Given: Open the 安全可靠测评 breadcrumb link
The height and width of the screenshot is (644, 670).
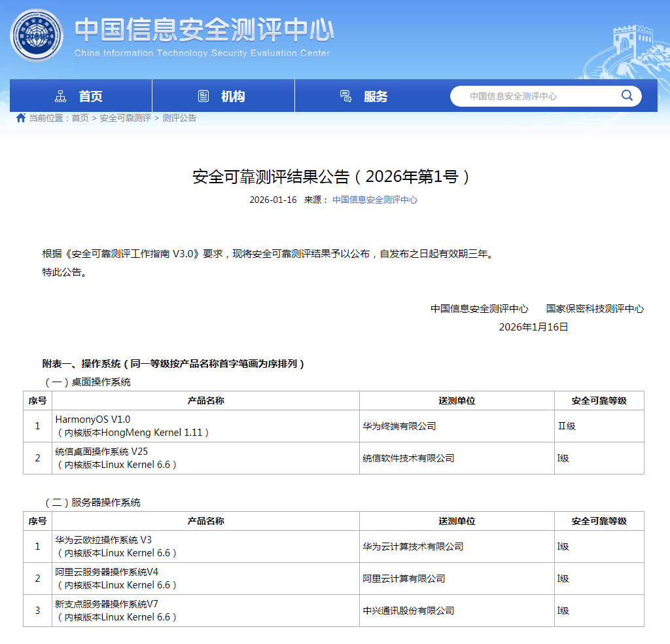Looking at the screenshot, I should click(124, 119).
